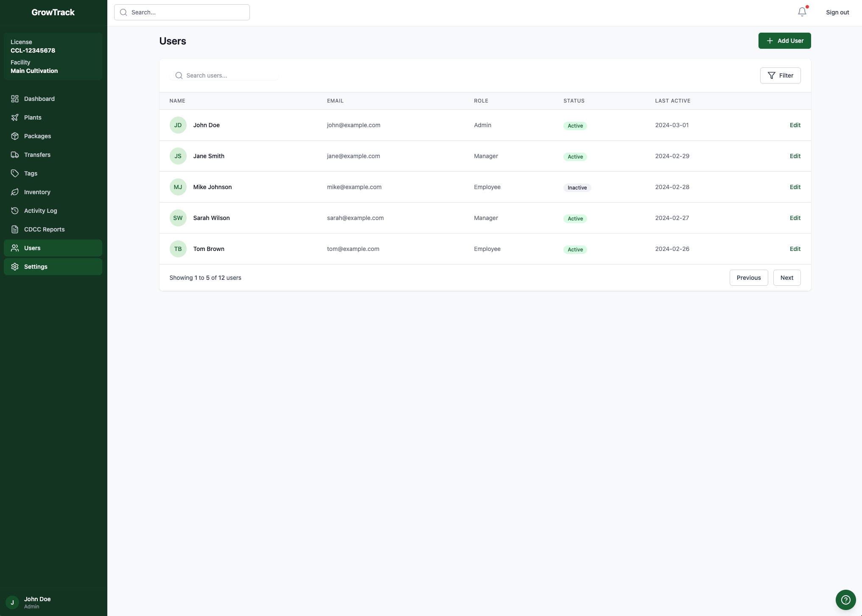Click the Packages box icon

coord(15,136)
